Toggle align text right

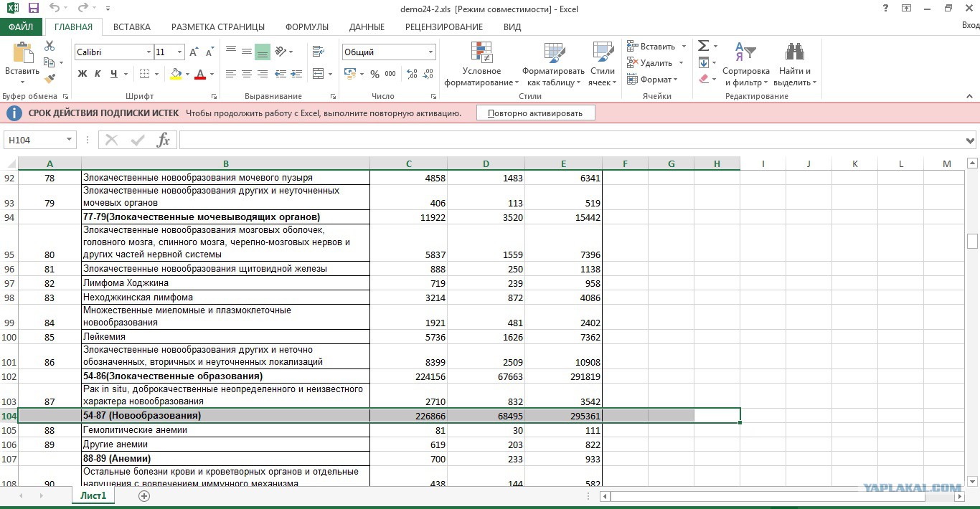pyautogui.click(x=263, y=74)
